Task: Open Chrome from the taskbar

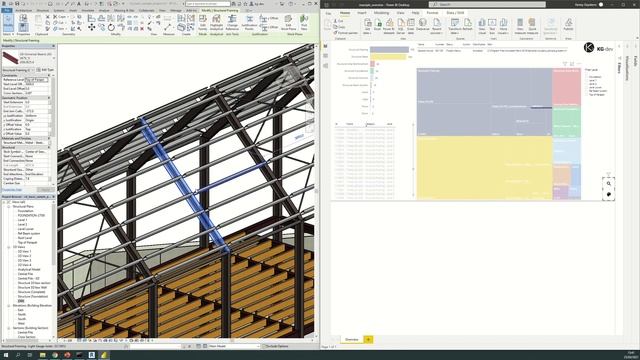Action: [55, 355]
